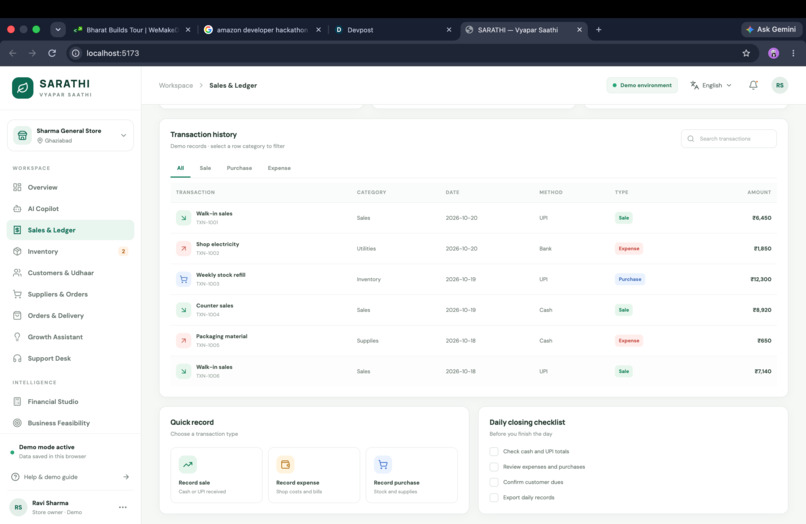This screenshot has width=806, height=524.
Task: Click the Record expense wallet icon
Action: [285, 464]
